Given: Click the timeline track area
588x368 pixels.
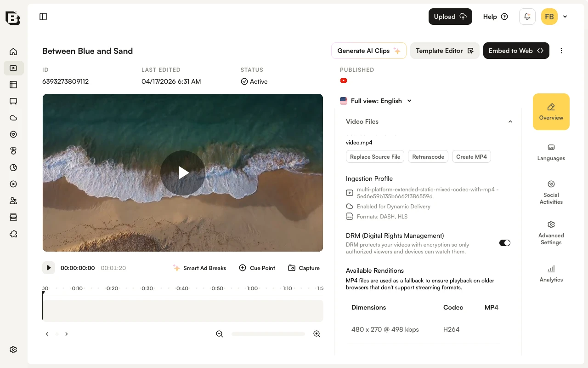Looking at the screenshot, I should tap(183, 311).
